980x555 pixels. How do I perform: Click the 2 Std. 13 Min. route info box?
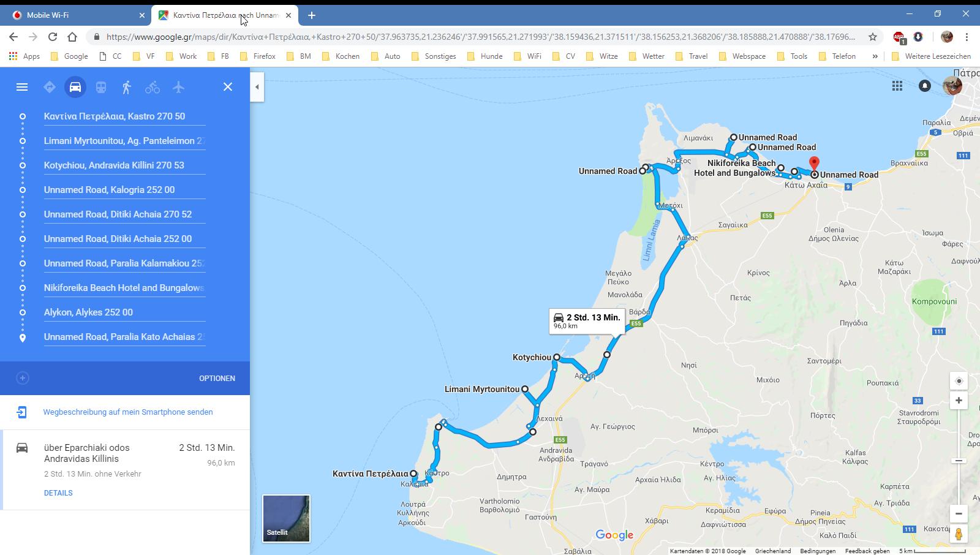pos(587,321)
